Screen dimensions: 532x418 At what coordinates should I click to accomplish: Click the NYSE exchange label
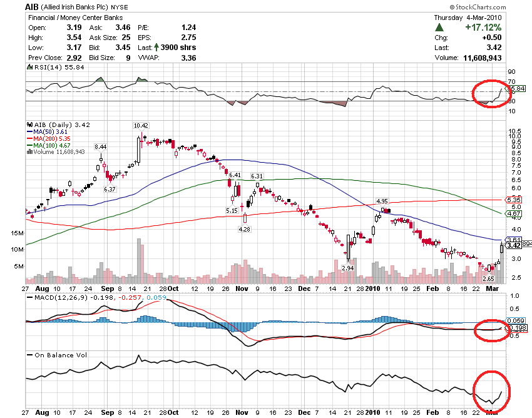[120, 7]
